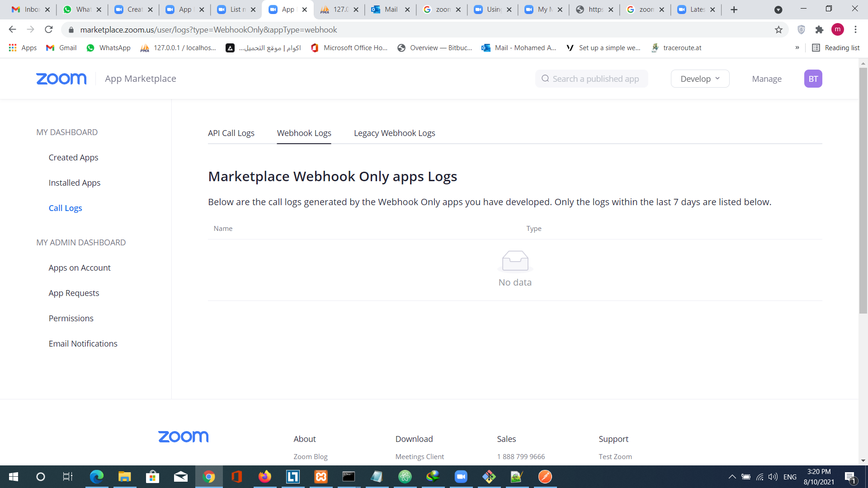Switch to the API Call Logs tab
868x488 pixels.
(231, 133)
